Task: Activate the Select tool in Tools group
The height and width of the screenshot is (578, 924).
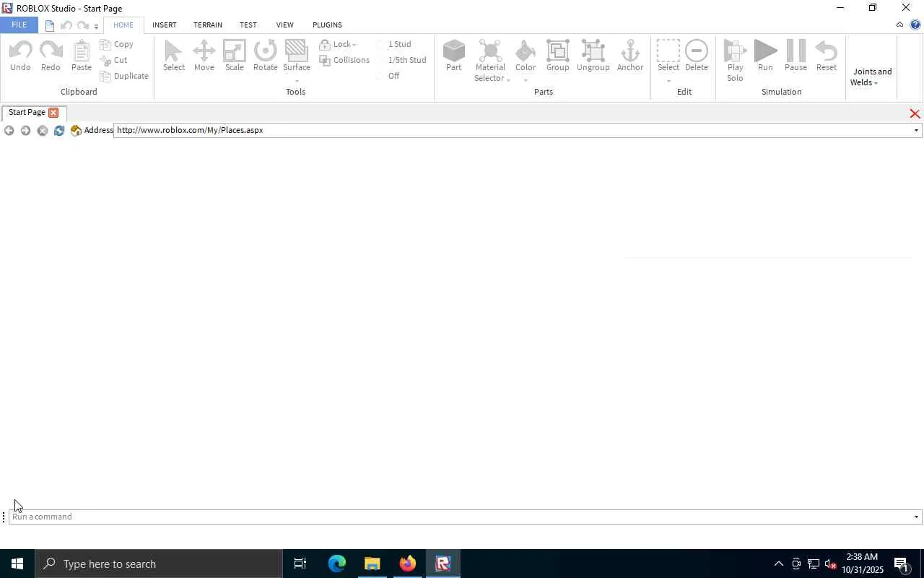Action: [174, 56]
